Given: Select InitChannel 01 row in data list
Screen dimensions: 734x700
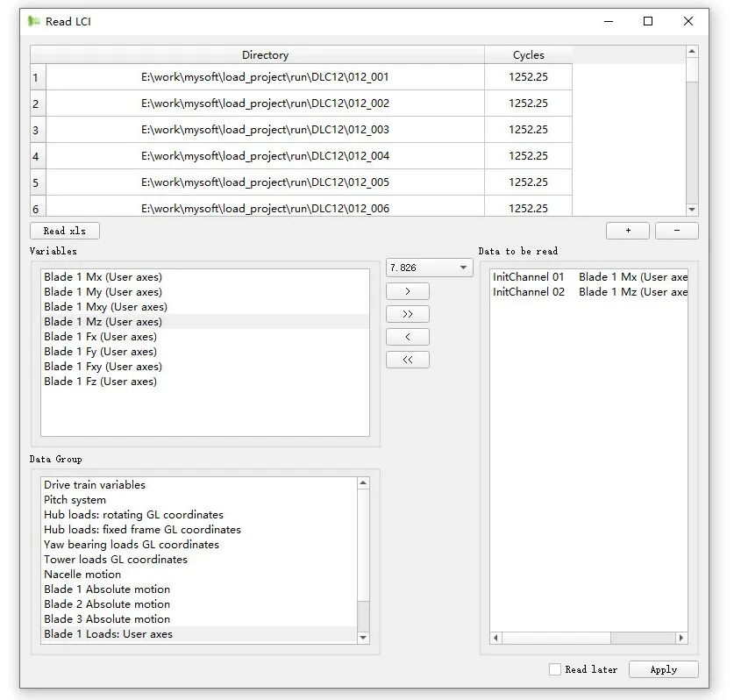Looking at the screenshot, I should [589, 276].
